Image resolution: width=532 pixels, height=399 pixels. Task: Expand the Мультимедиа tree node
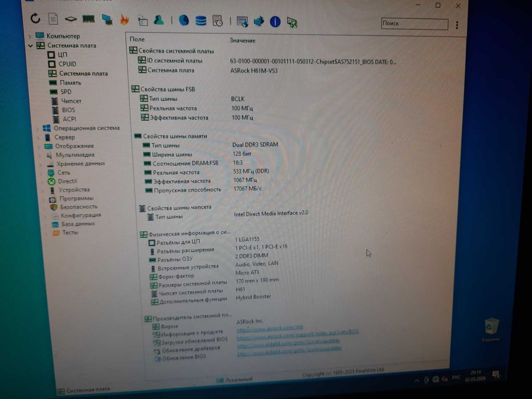click(x=40, y=155)
